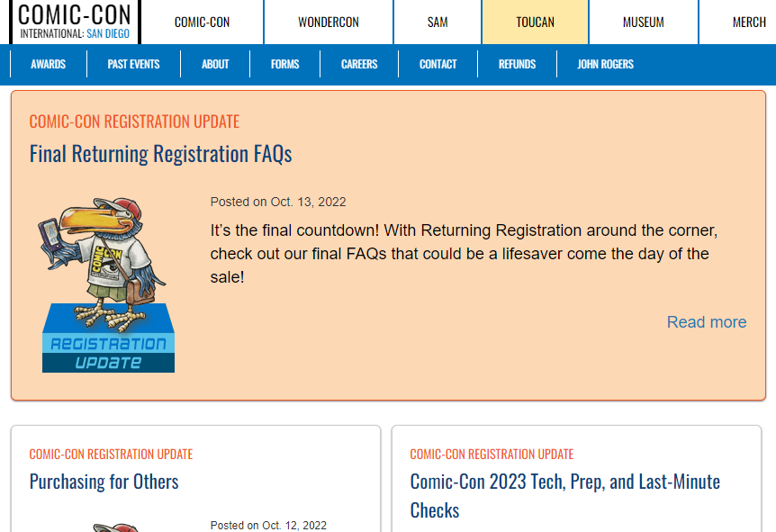Open the PAST EVENTS menu item
Screen dimensions: 776x532
click(133, 64)
